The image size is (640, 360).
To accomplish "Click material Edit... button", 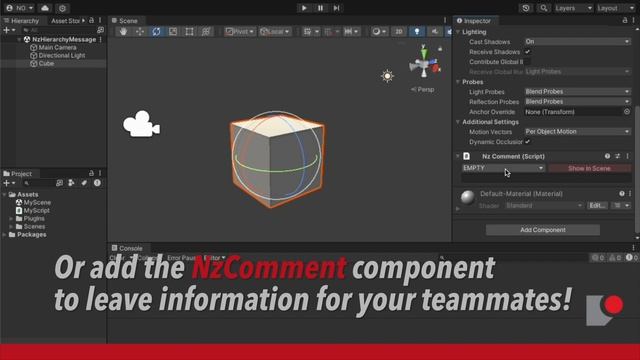I will click(x=597, y=205).
